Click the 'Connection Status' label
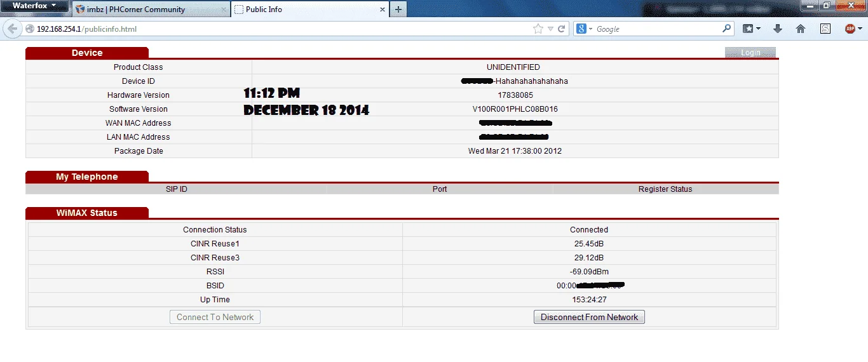 [x=215, y=230]
